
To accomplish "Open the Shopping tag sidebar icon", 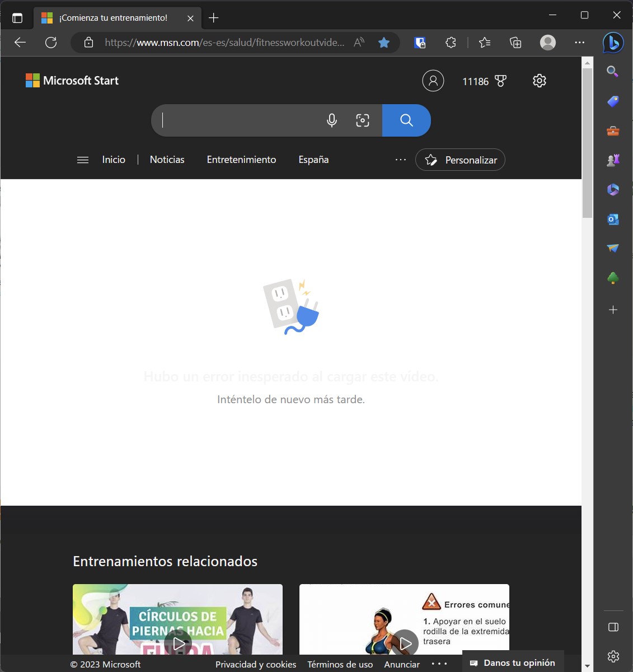I will pos(613,101).
